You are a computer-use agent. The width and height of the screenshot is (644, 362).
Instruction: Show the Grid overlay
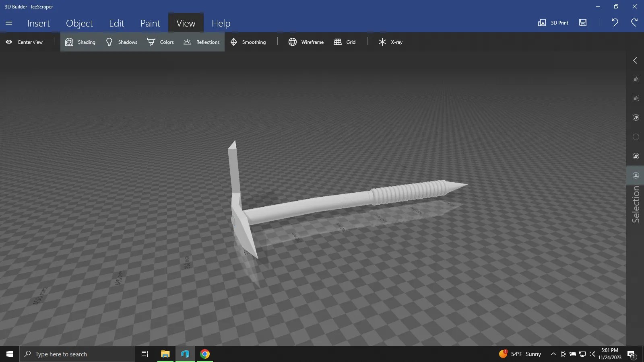[x=345, y=42]
